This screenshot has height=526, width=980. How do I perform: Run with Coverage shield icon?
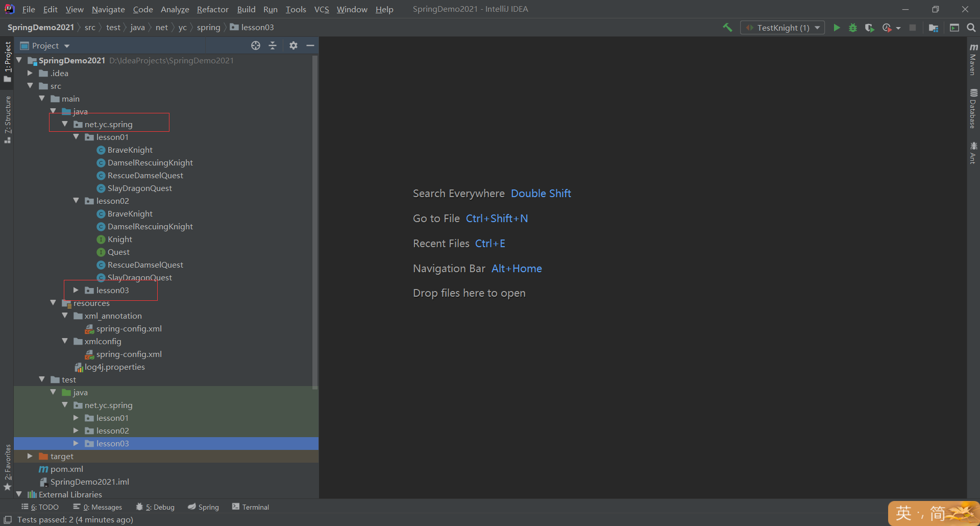869,28
